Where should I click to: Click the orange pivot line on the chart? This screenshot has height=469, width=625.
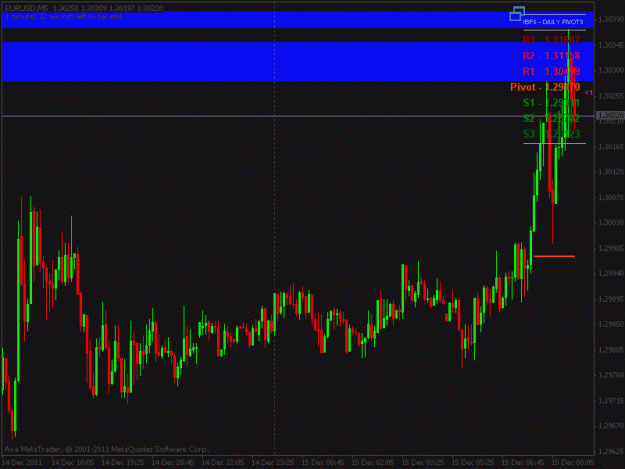coord(554,256)
